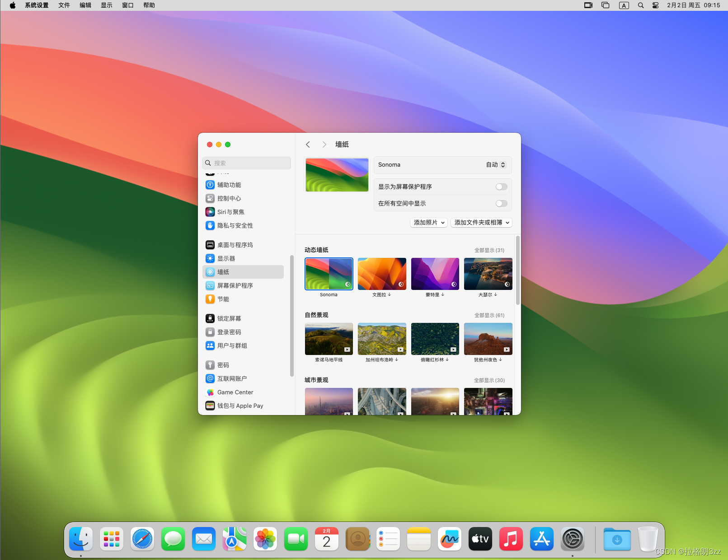Select the 俯瞰红杉林 wallpaper thumbnail
Viewport: 728px width, 560px height.
click(x=435, y=339)
